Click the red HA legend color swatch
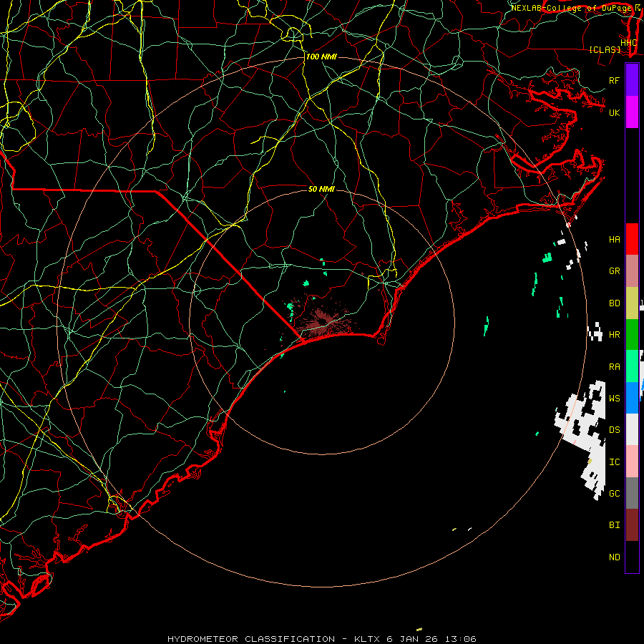 [x=632, y=239]
